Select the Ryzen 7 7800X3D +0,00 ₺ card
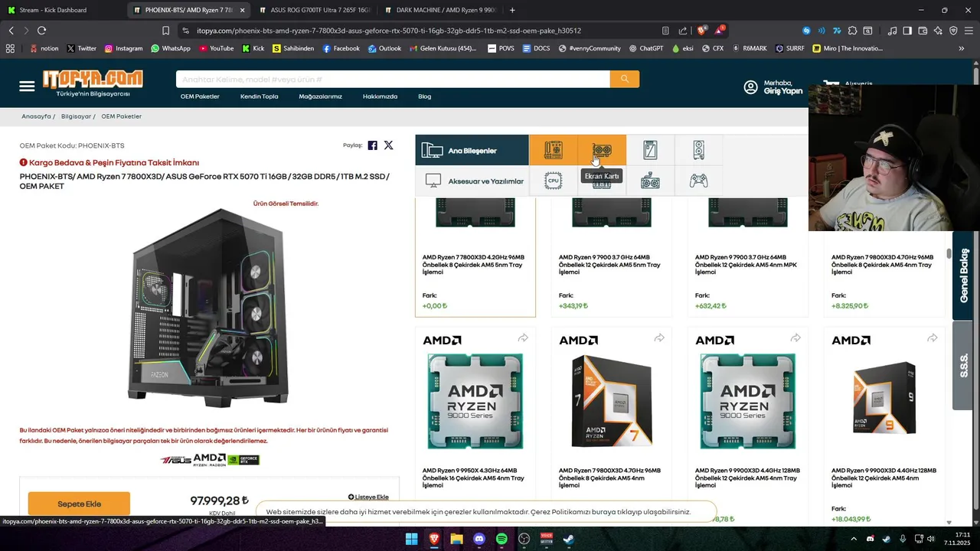Image resolution: width=980 pixels, height=551 pixels. (475, 256)
